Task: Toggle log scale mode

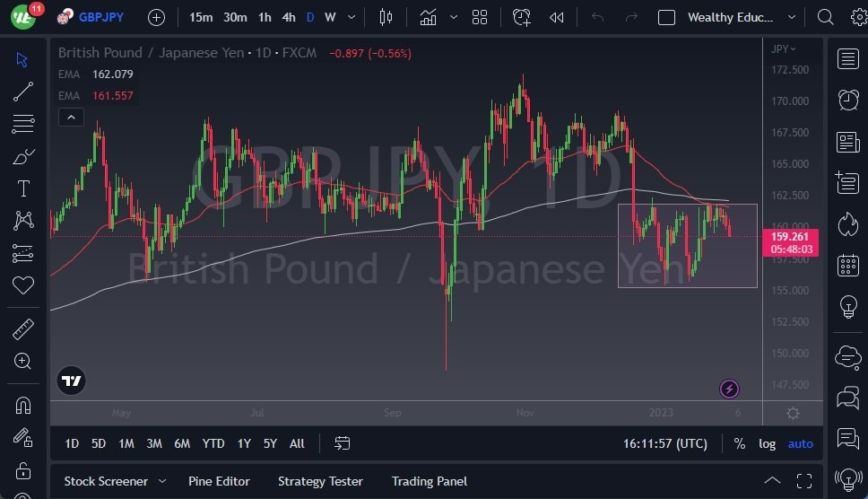Action: (x=767, y=443)
